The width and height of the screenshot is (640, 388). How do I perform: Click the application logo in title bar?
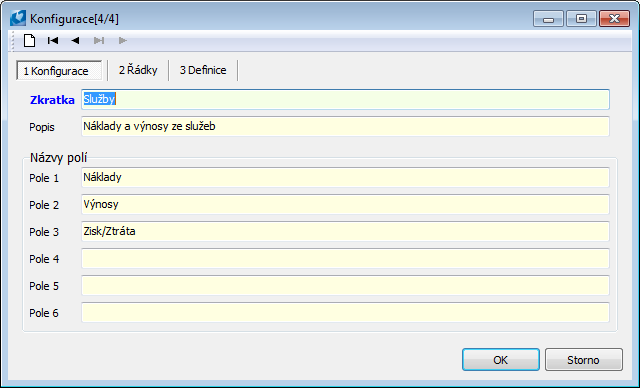point(18,18)
